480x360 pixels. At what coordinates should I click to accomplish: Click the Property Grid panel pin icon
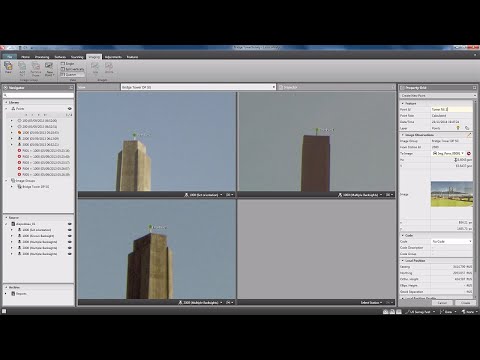click(x=474, y=88)
